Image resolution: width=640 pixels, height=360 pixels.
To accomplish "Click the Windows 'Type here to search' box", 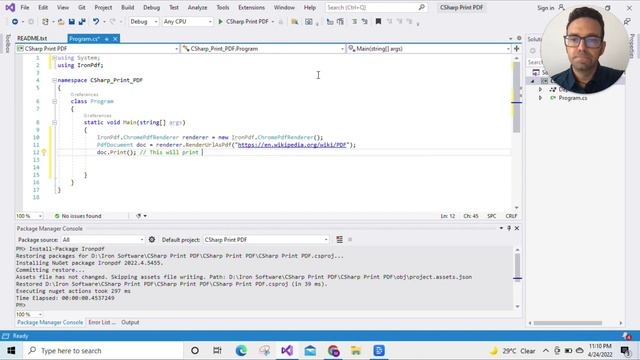I will [102, 351].
